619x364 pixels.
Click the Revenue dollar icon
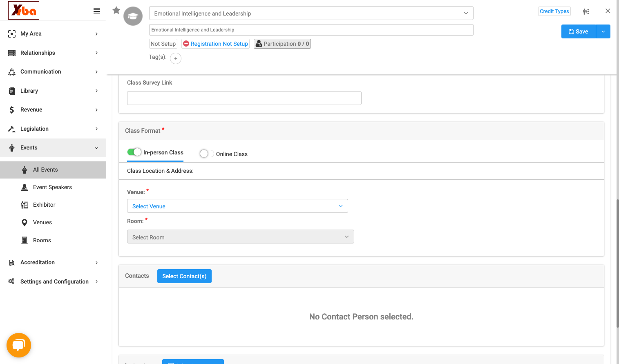(x=12, y=110)
